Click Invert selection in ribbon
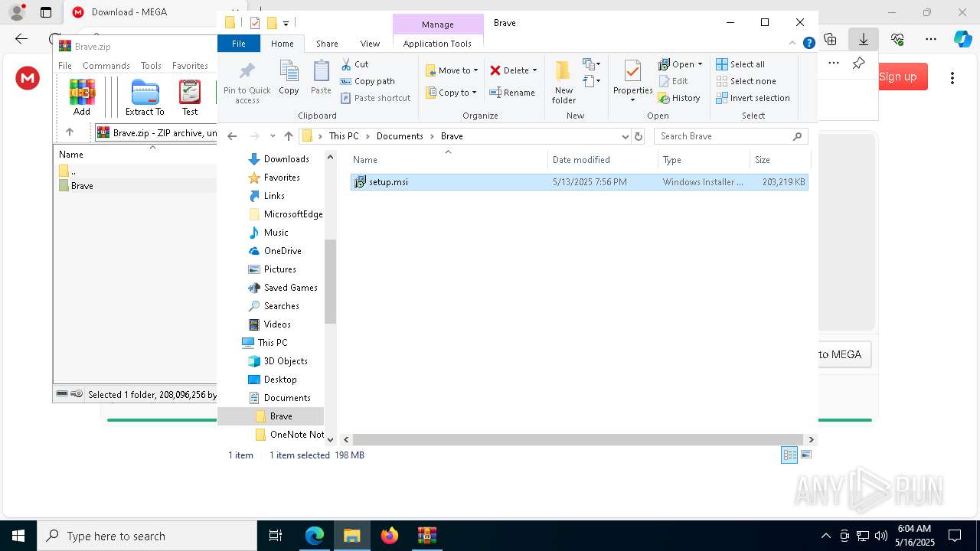Screen dimensions: 980x551 pos(753,98)
